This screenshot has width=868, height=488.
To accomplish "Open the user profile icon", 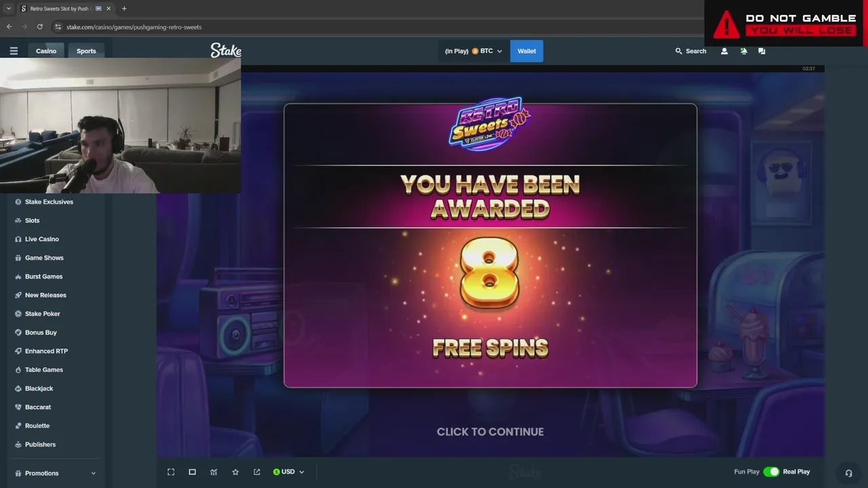I will click(724, 51).
